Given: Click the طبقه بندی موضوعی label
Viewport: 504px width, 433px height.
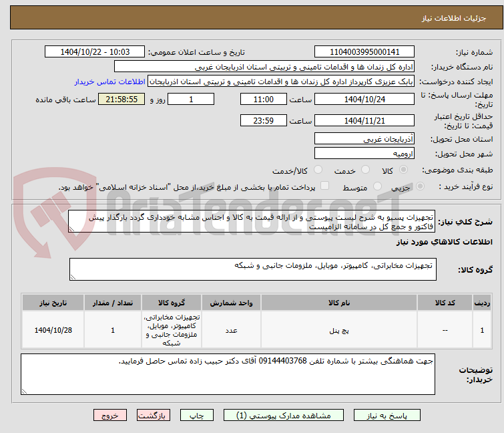Looking at the screenshot, I should pyautogui.click(x=457, y=170).
